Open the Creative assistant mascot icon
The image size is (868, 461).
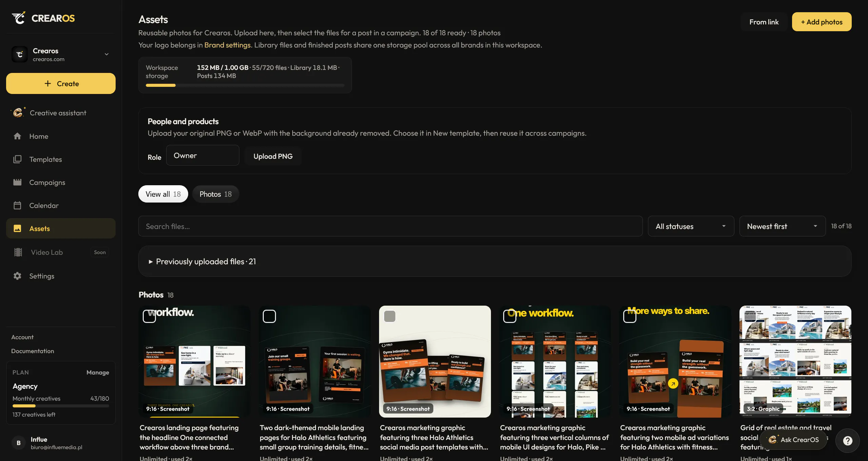pos(18,112)
